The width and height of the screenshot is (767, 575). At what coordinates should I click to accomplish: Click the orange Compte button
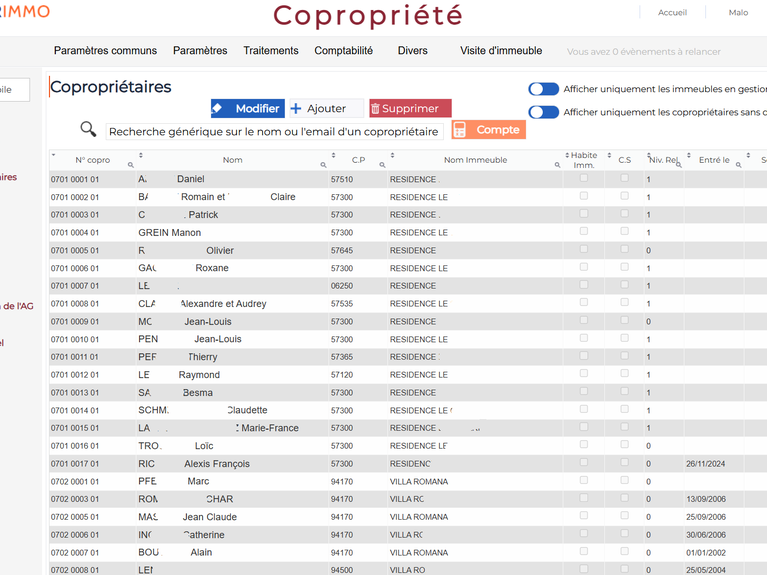pyautogui.click(x=488, y=130)
